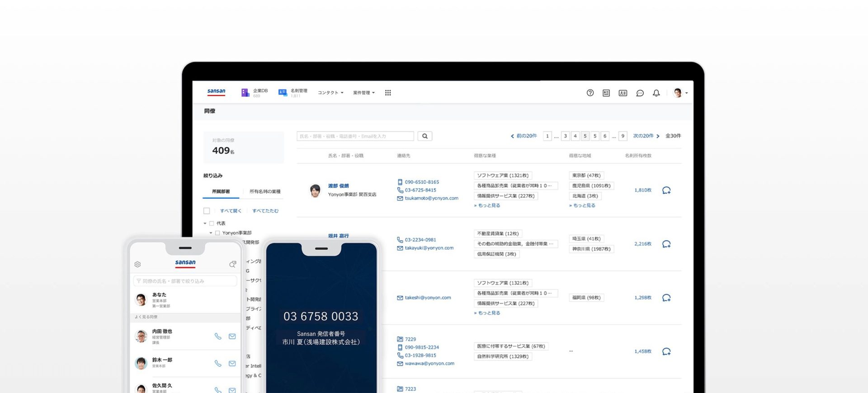Screen dimensions: 868x393
Task: Go to page 6 in pagination
Action: coord(605,136)
